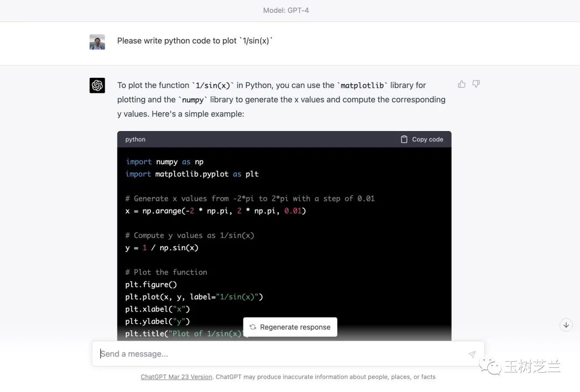Screen dimensions: 580x392
Task: Click the thumbs down feedback icon
Action: pos(476,84)
